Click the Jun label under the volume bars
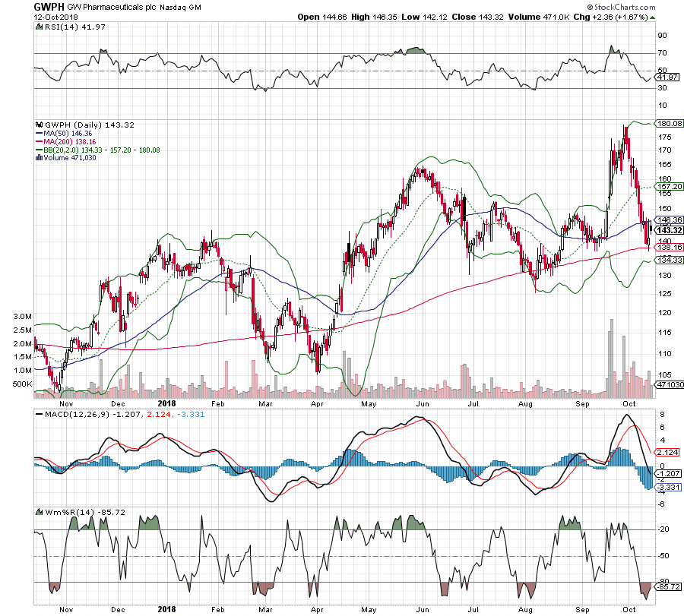The width and height of the screenshot is (684, 616). click(x=423, y=404)
